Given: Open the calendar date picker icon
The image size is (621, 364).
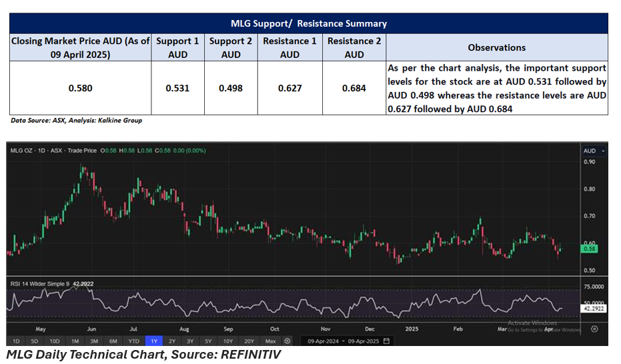Looking at the screenshot, I should click(386, 341).
